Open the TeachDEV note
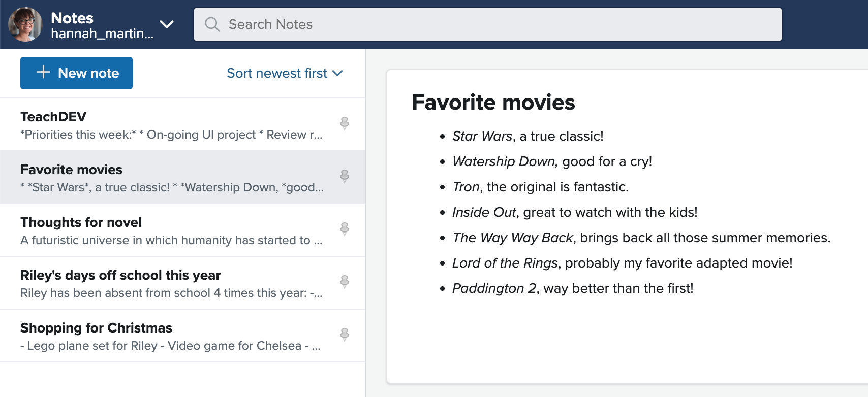 tap(182, 124)
